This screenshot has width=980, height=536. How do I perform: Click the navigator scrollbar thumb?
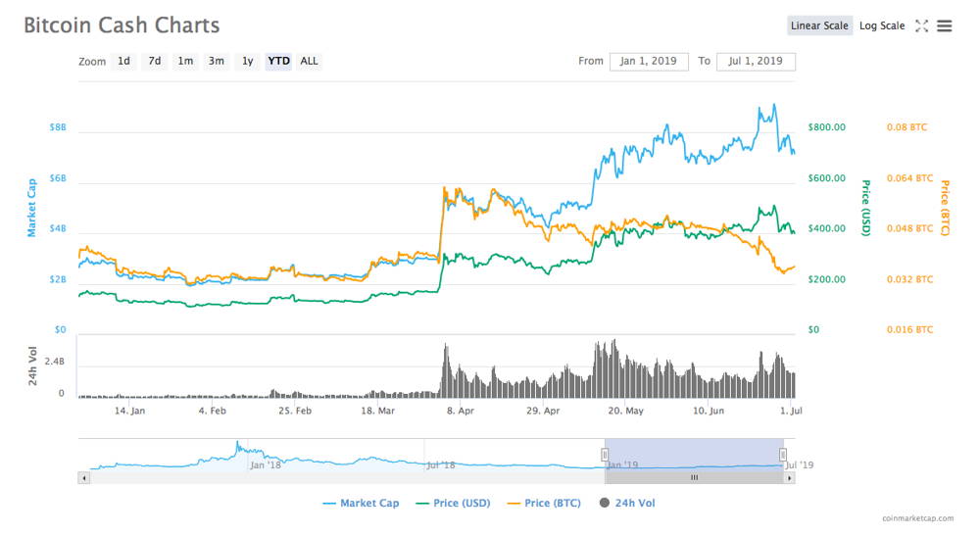point(694,478)
